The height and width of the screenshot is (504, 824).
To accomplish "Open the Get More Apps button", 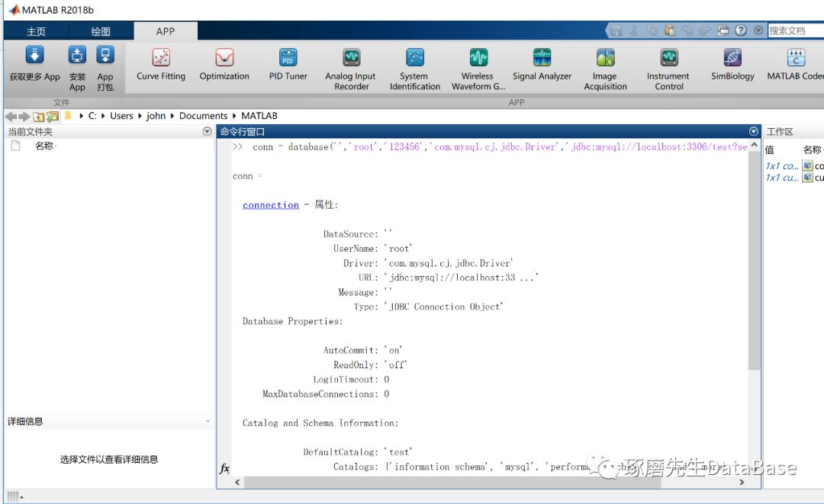I will tap(34, 63).
